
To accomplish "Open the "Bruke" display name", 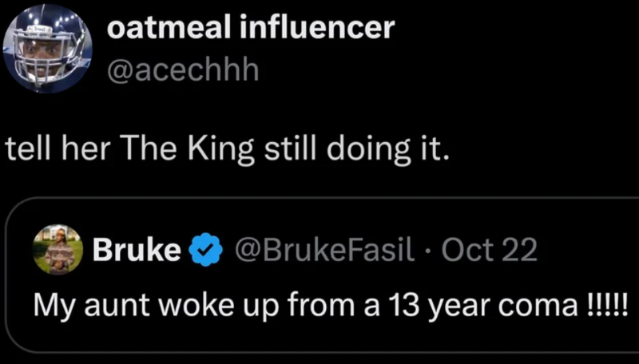I will coord(136,251).
